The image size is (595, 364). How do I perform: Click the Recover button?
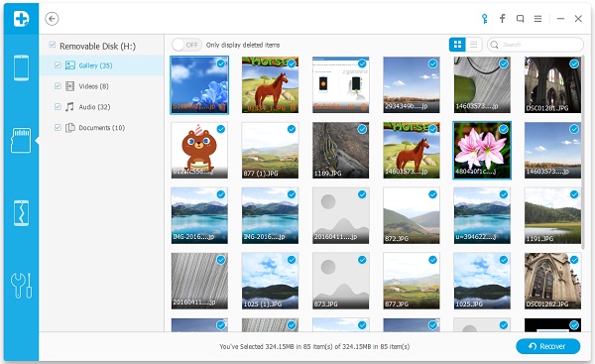click(548, 346)
